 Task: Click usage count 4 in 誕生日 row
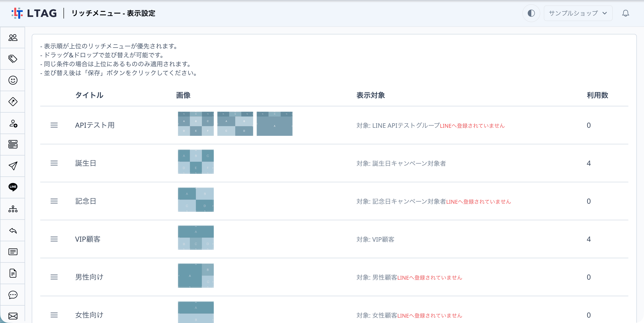click(589, 163)
